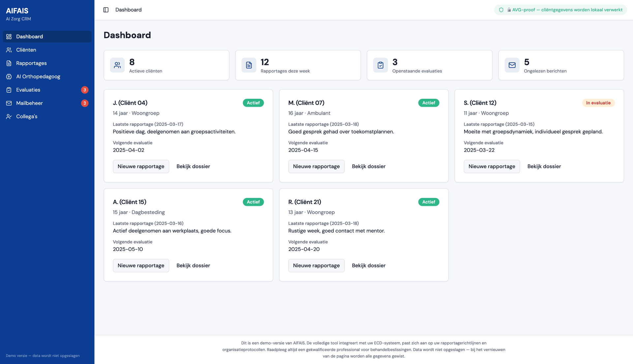Click the people icon on Actieve cliënten card
This screenshot has width=633, height=364.
(117, 65)
